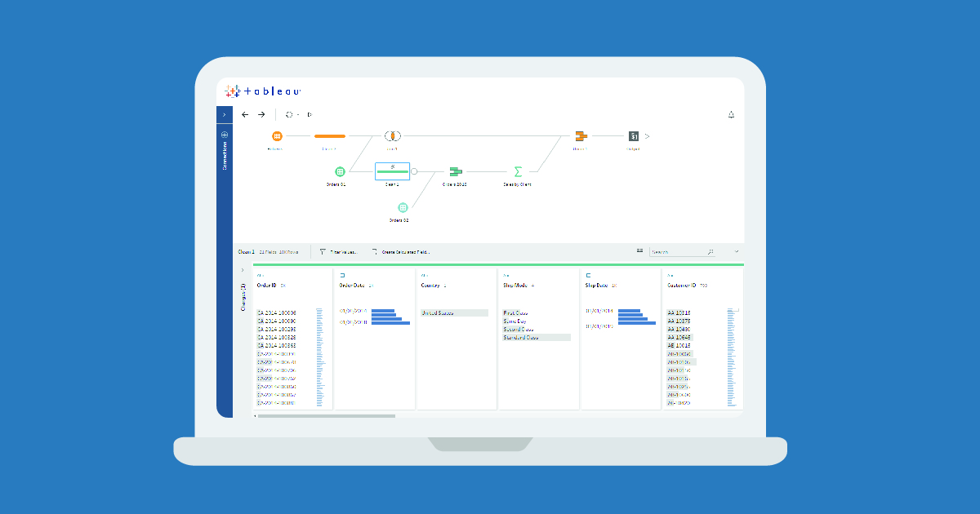
Task: Click the run arrow beside the Output node
Action: click(647, 136)
